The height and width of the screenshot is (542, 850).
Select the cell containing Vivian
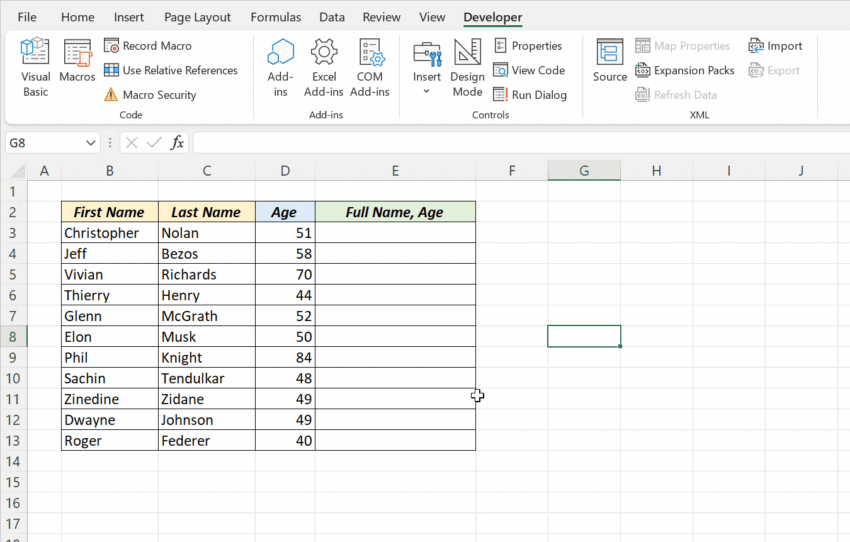(110, 274)
